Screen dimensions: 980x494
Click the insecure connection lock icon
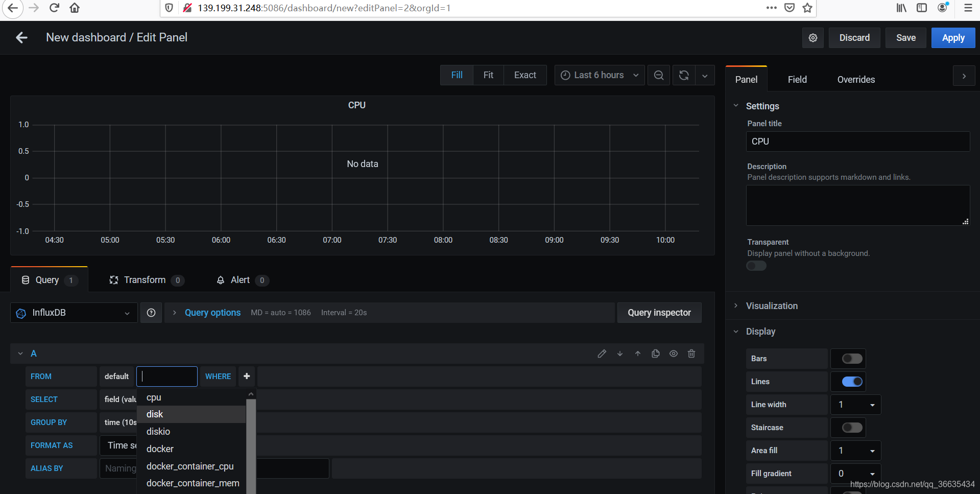[x=187, y=8]
